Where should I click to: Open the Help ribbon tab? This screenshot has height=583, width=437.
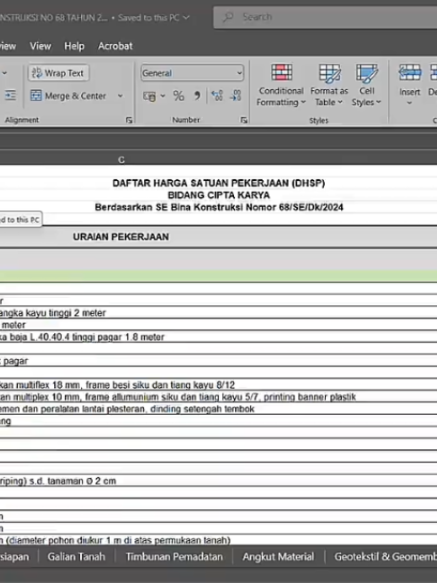pyautogui.click(x=74, y=46)
